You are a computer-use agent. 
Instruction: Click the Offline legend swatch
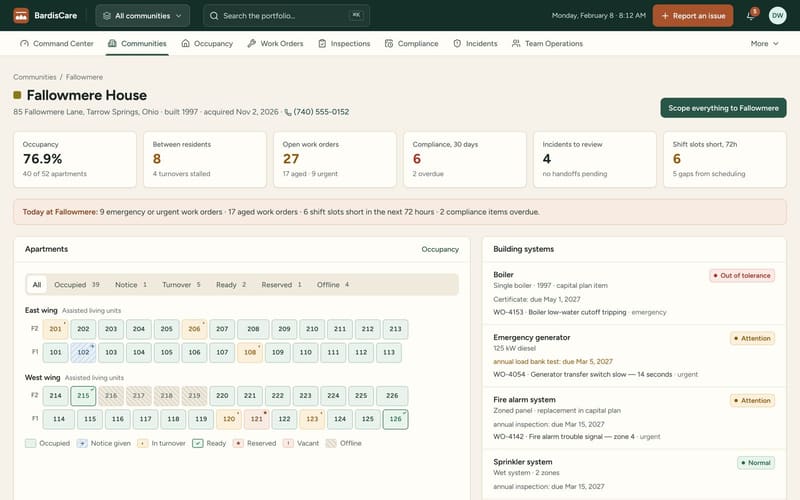(331, 443)
